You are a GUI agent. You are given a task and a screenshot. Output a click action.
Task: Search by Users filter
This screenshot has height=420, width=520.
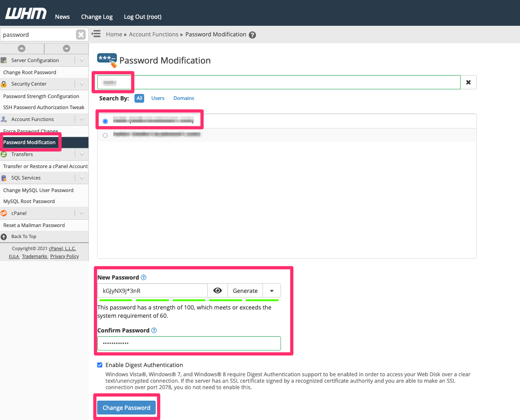tap(158, 98)
